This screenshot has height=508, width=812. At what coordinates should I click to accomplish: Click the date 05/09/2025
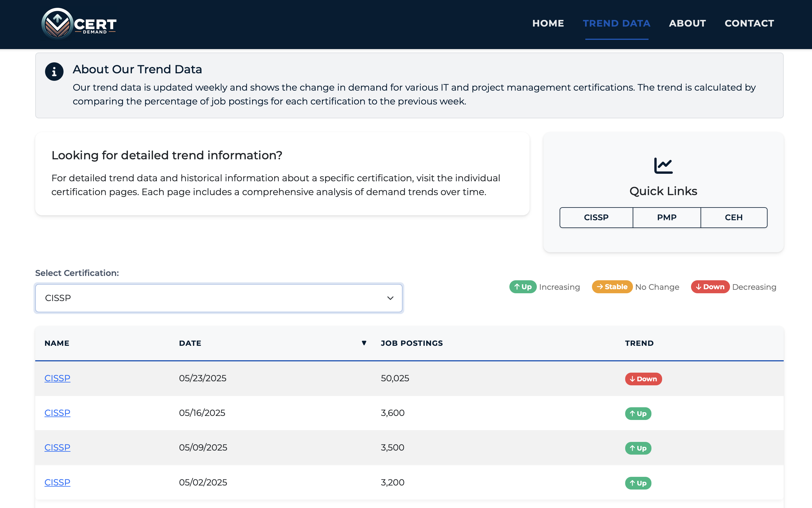(x=203, y=447)
